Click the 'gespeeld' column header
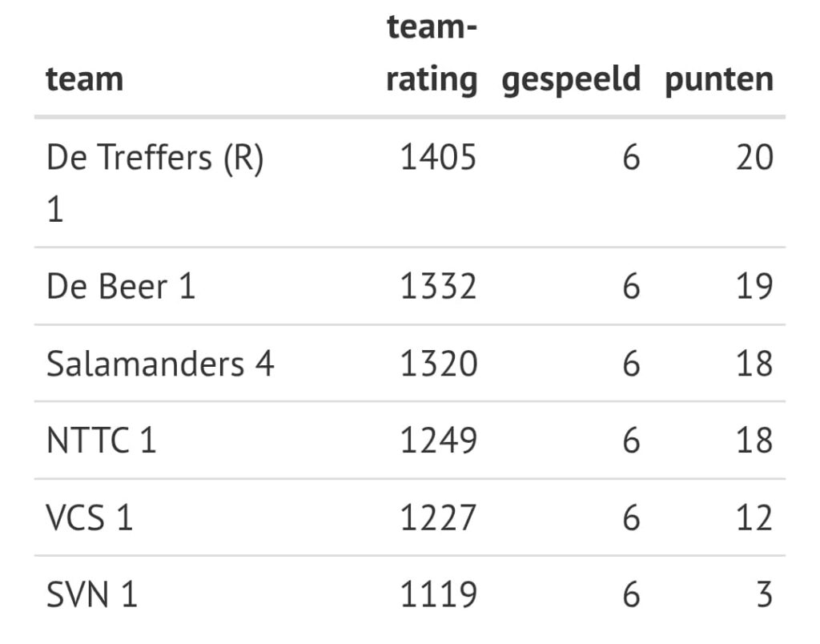 [571, 79]
